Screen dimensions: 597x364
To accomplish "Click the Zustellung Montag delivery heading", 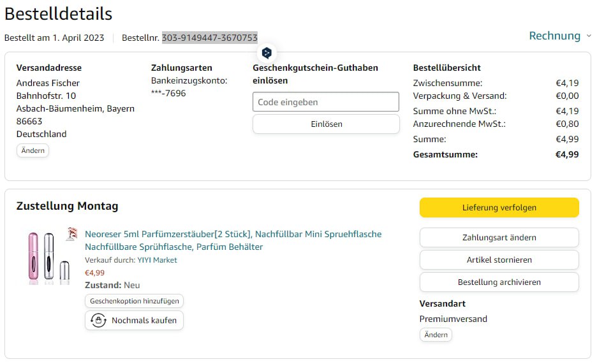I will [67, 206].
